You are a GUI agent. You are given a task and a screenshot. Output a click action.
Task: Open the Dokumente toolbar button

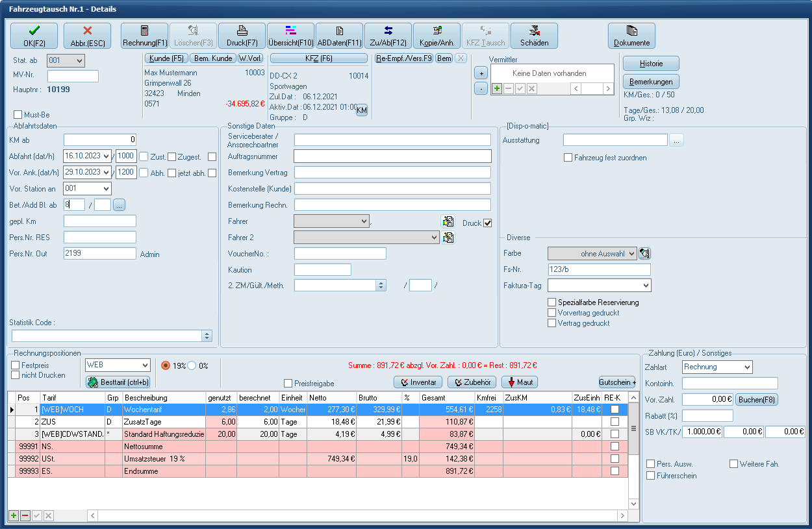631,36
